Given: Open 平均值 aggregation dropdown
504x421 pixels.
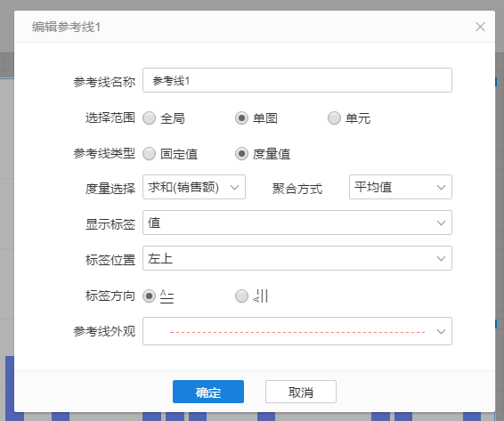Looking at the screenshot, I should [401, 187].
